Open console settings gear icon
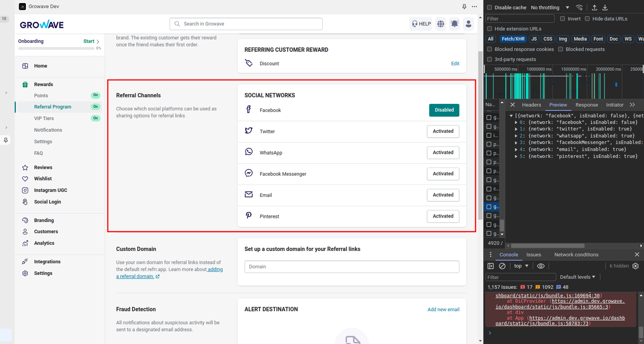 [x=636, y=266]
